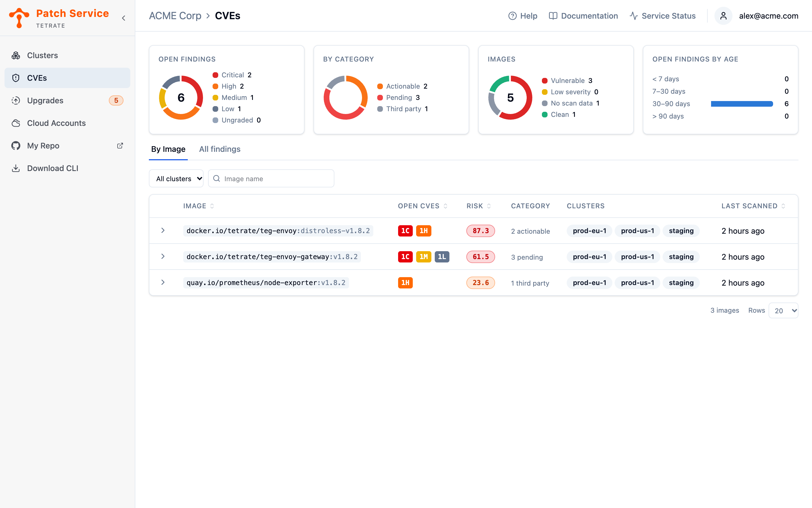Click the external link icon beside My Repo
The image size is (812, 508).
point(120,145)
